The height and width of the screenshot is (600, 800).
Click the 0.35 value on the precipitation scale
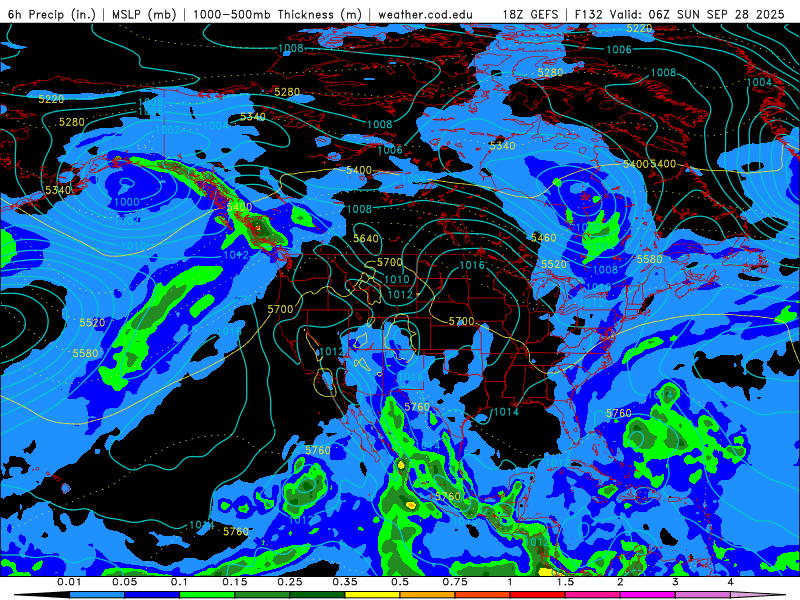pyautogui.click(x=345, y=582)
